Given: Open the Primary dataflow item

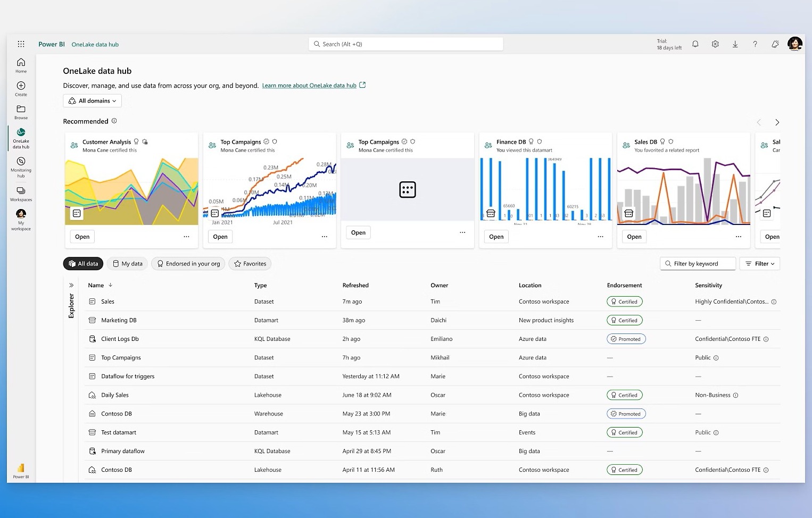Looking at the screenshot, I should (123, 451).
